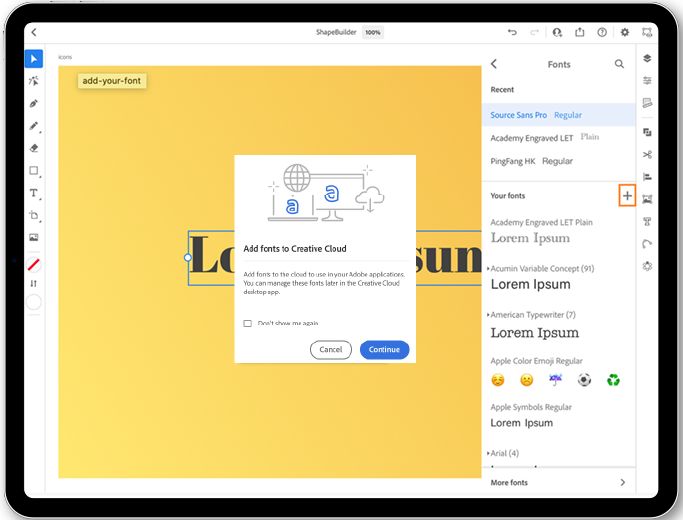Select the Eraser tool

pos(34,148)
